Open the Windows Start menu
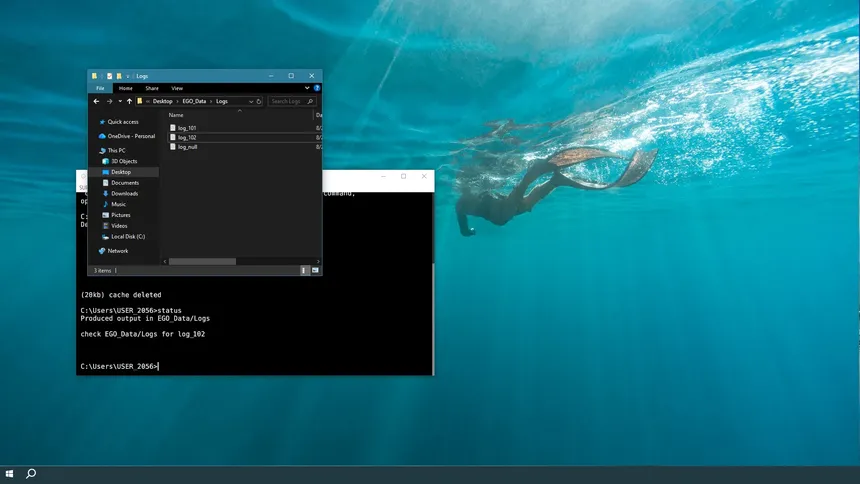The height and width of the screenshot is (484, 860). (9, 474)
